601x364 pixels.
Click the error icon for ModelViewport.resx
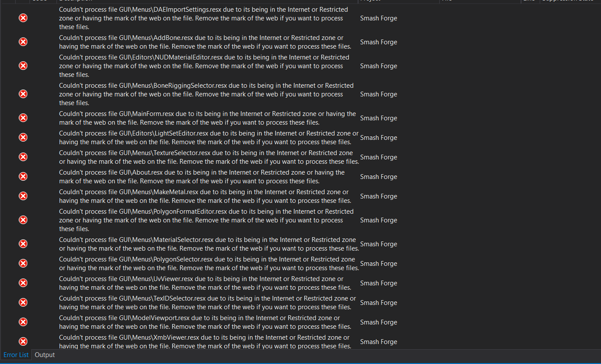(x=23, y=322)
